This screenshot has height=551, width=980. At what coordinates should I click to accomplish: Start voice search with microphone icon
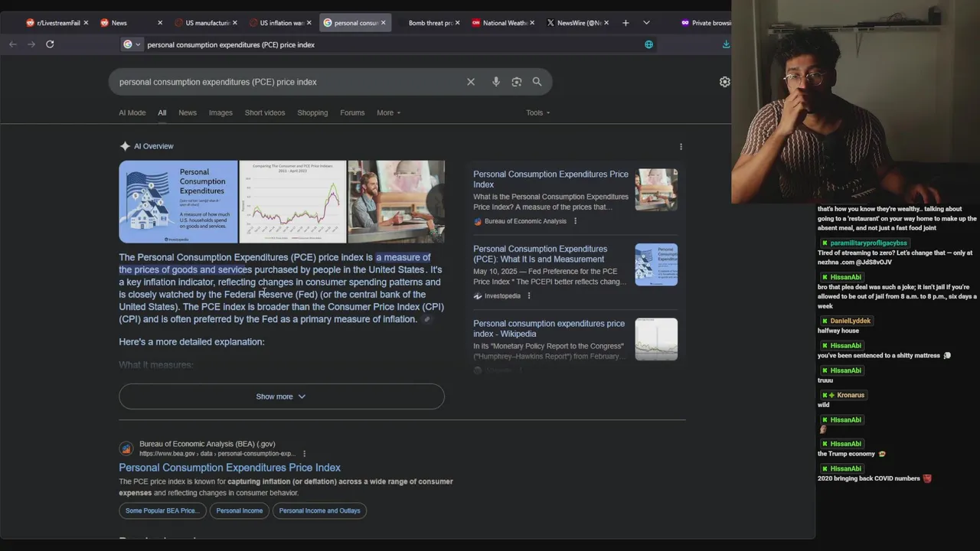(x=496, y=82)
